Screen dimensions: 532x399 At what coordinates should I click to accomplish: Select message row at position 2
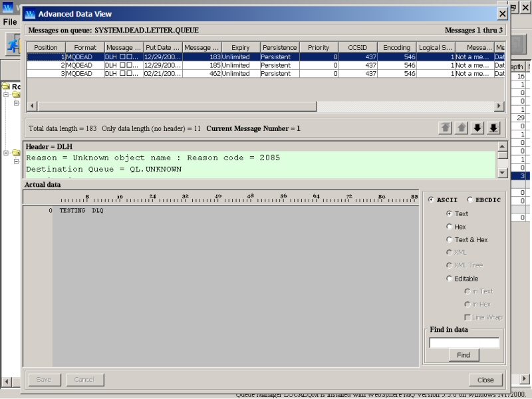click(266, 65)
